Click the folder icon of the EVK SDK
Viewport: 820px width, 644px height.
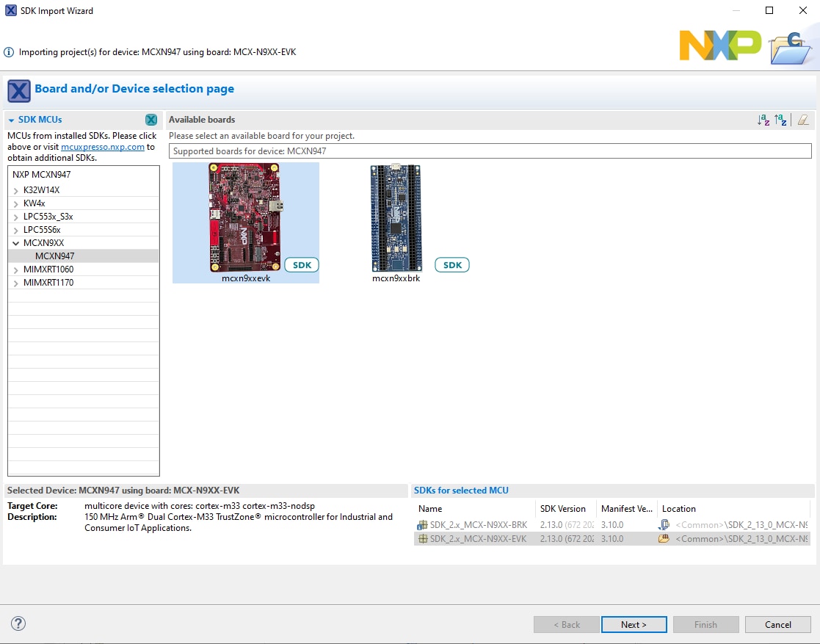point(664,538)
